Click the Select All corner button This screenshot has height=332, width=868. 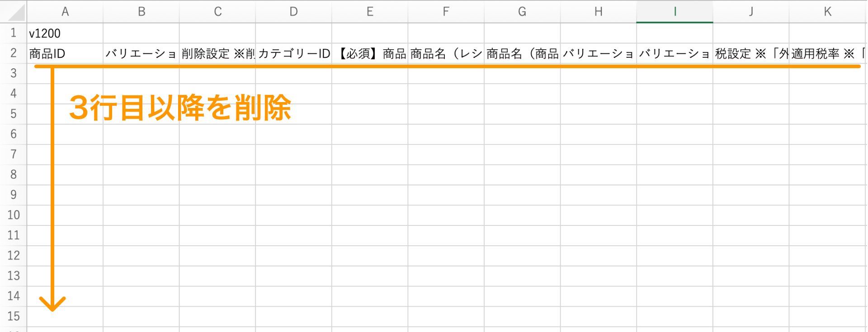pyautogui.click(x=13, y=12)
